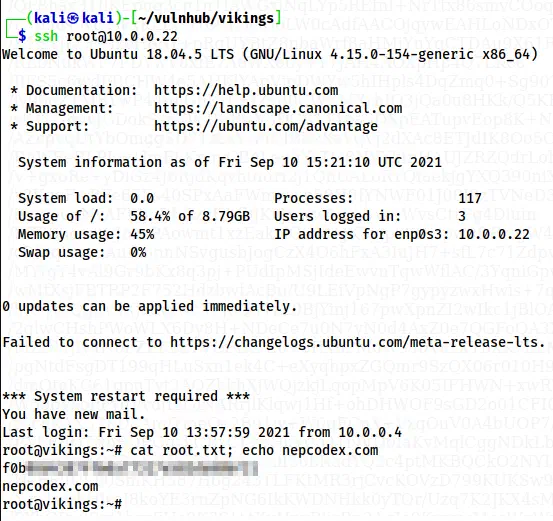Click the kali user prompt symbol icon
The width and height of the screenshot is (553, 521).
coord(73,18)
